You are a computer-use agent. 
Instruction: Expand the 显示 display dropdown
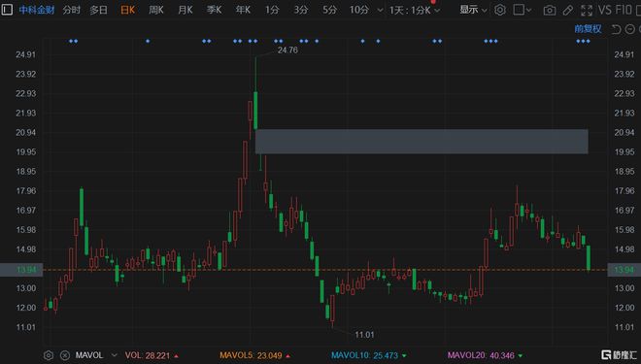pos(473,10)
